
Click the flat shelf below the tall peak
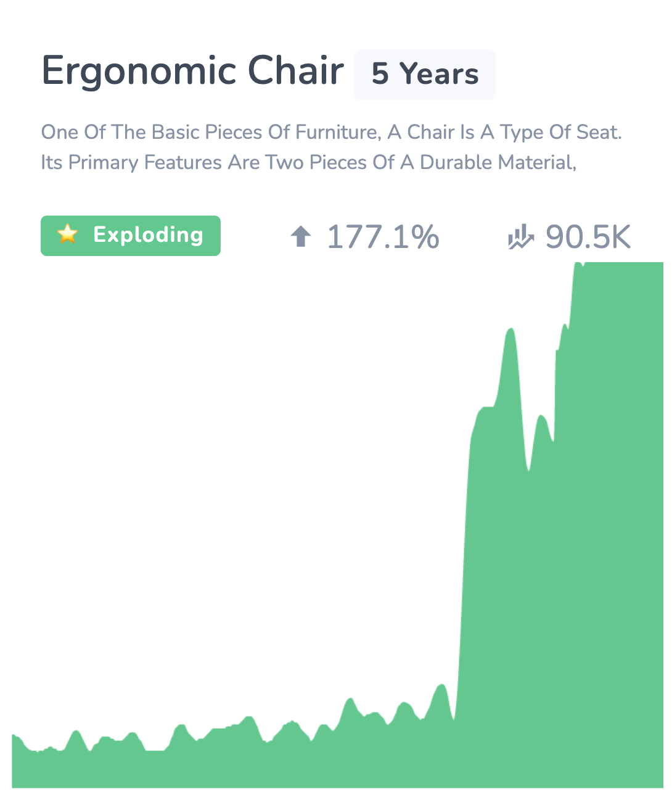486,408
